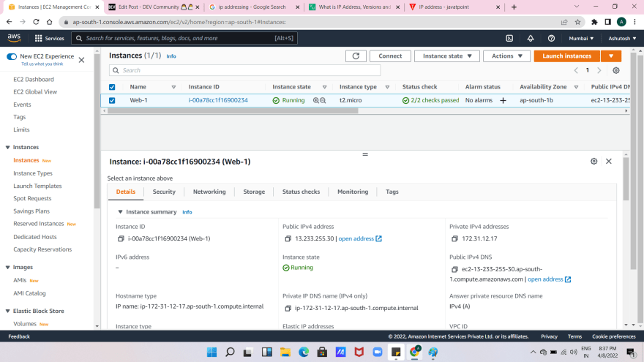Collapse Instance summary section
This screenshot has width=644, height=362.
120,212
